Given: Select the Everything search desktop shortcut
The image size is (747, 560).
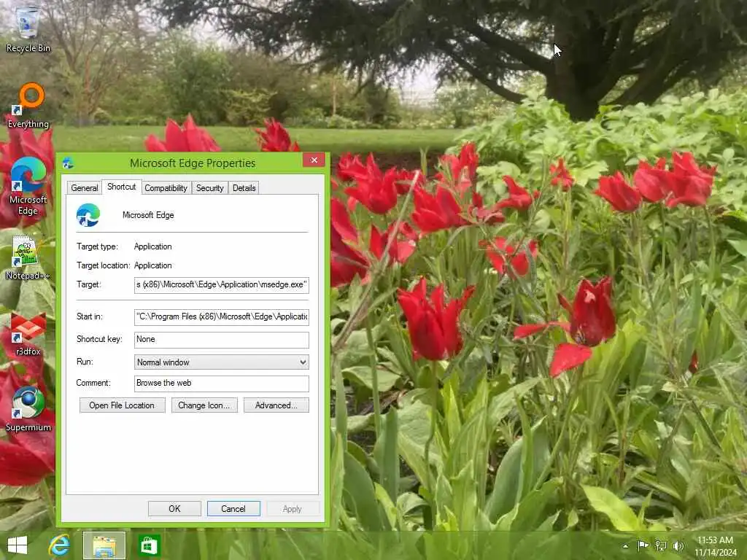Looking at the screenshot, I should (x=28, y=106).
